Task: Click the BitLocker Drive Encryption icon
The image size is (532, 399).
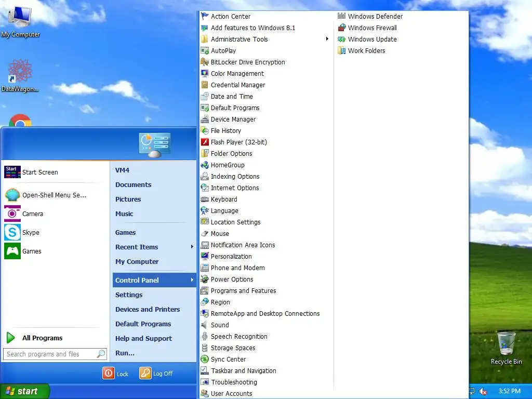Action: (205, 62)
